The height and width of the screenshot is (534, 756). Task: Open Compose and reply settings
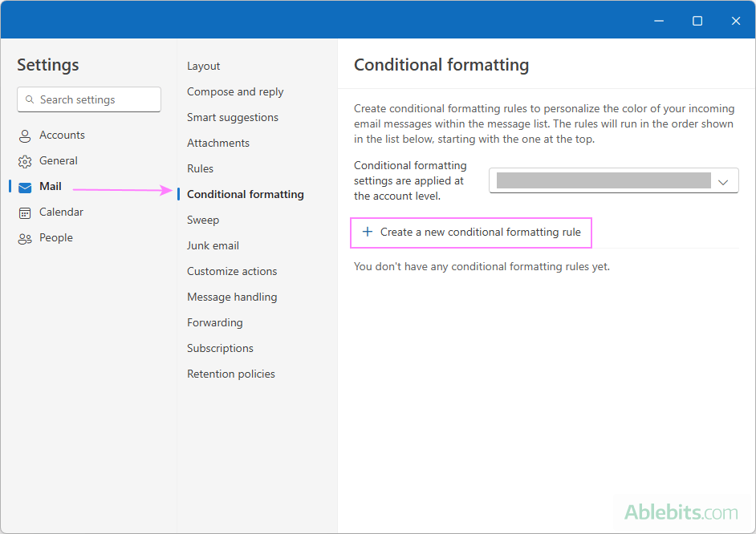click(x=235, y=91)
